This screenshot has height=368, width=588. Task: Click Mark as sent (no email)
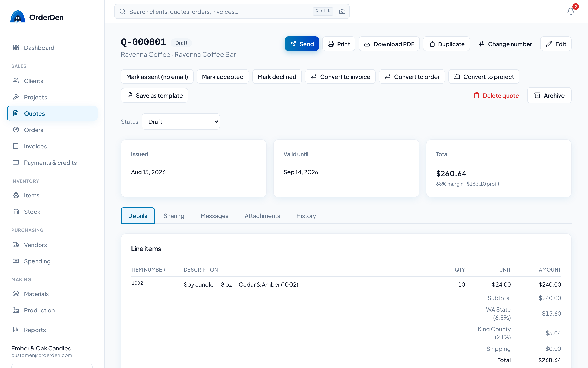pyautogui.click(x=157, y=77)
